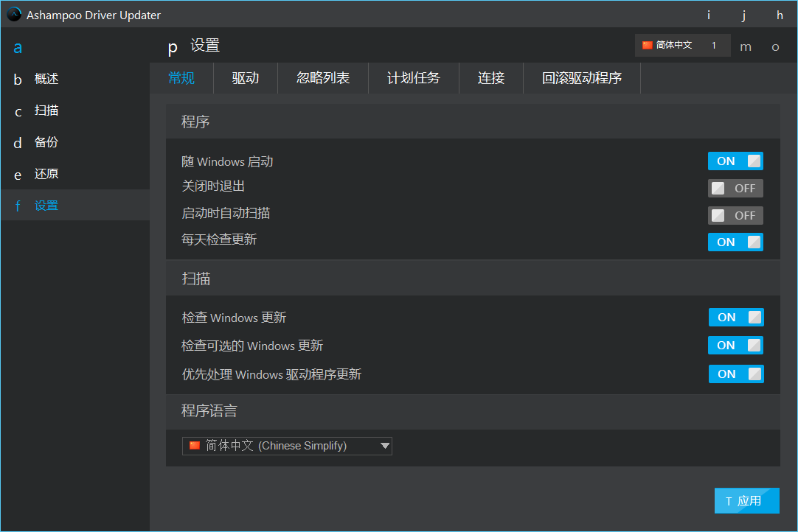Image resolution: width=798 pixels, height=532 pixels.
Task: Turn off 检查可选的 Windows 更新
Action: (x=735, y=345)
